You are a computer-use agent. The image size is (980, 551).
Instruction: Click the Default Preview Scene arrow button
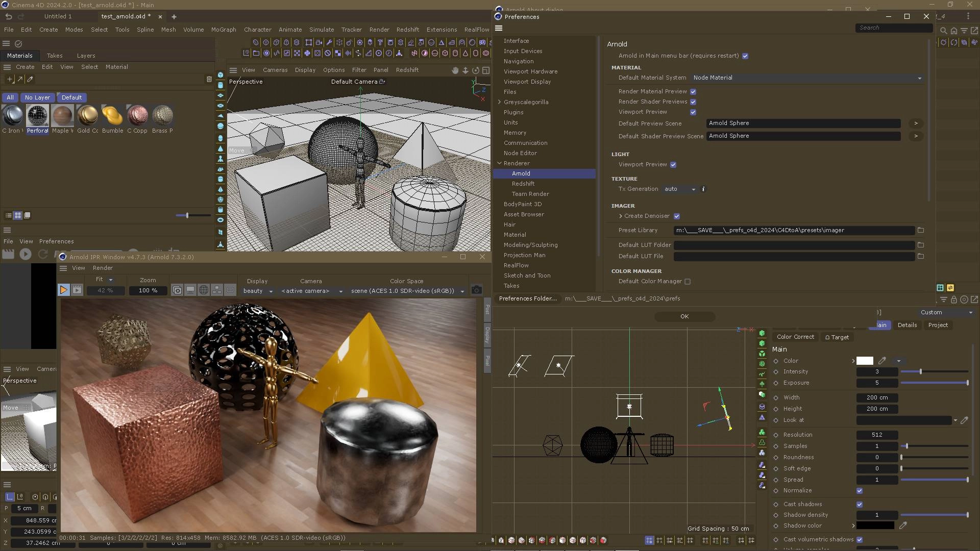click(916, 123)
